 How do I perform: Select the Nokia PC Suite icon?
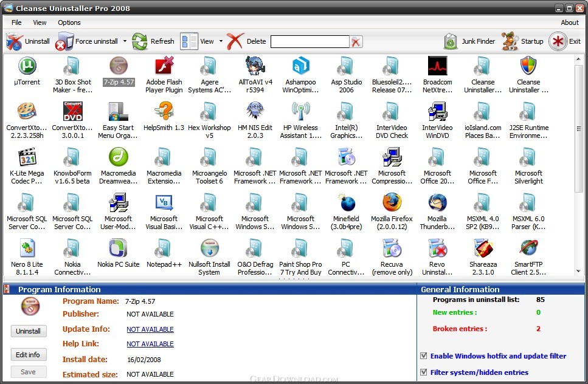click(119, 248)
